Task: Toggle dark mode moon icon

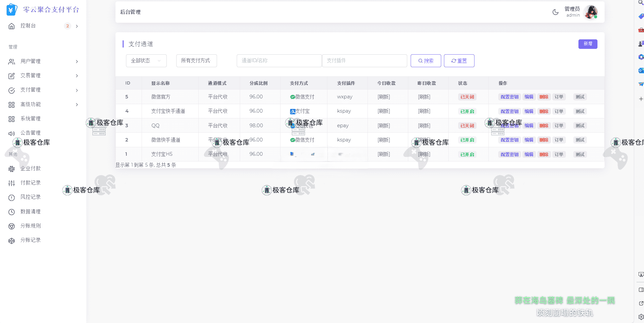Action: tap(555, 12)
